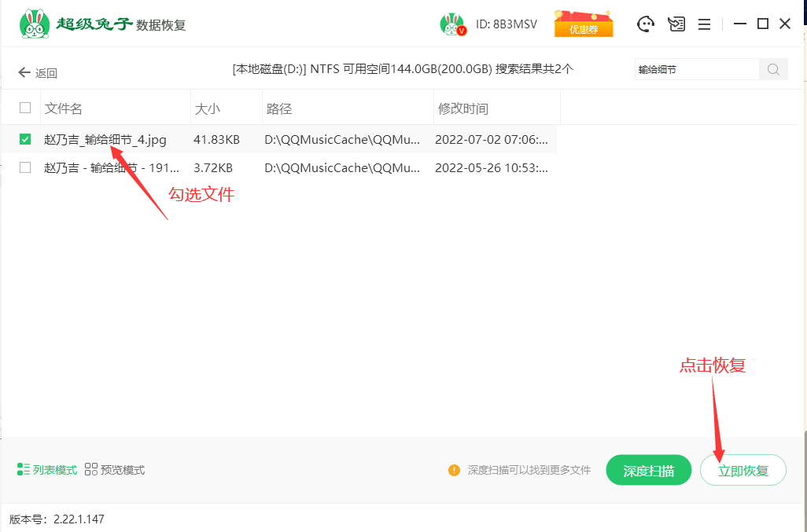Switch to 列表模式 list view
The width and height of the screenshot is (807, 532).
47,470
